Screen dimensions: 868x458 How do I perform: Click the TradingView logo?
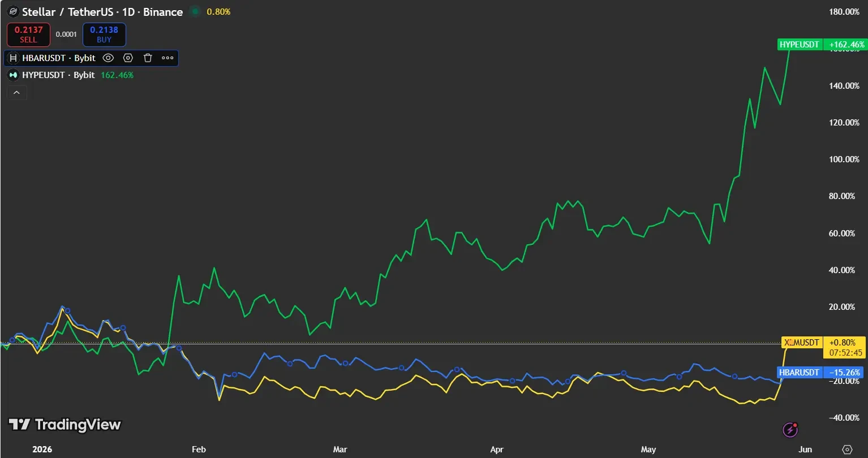tap(65, 425)
